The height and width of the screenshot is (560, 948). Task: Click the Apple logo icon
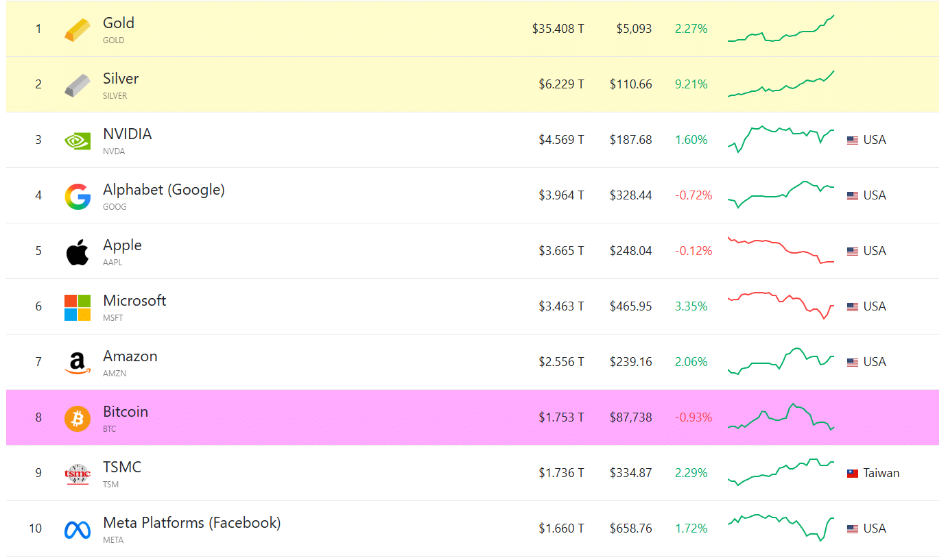[78, 252]
